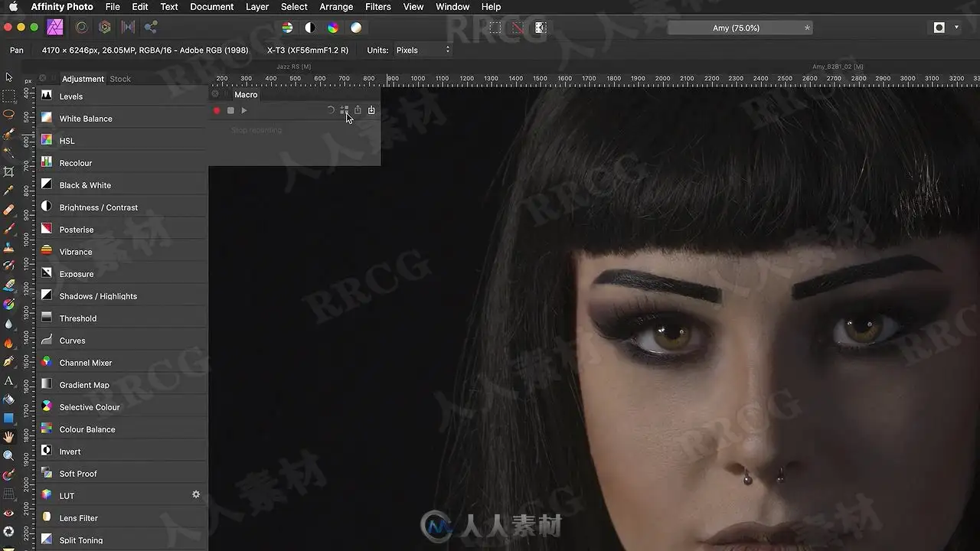Apply Auto Levels from the toolbar
The image size is (980, 551).
pyautogui.click(x=287, y=28)
